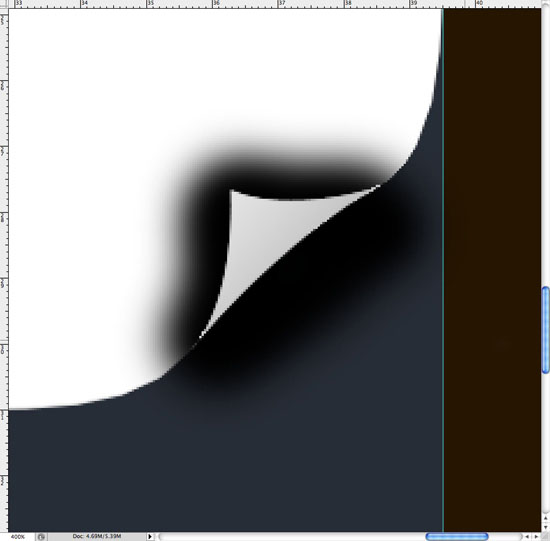Click the cyan vertical guide line
Viewport: 550px width, 541px height.
click(x=443, y=270)
